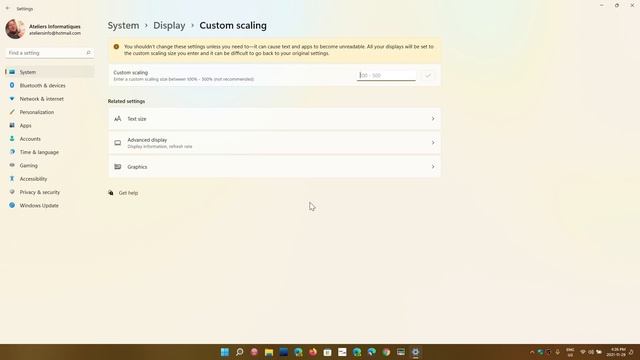The height and width of the screenshot is (360, 640).
Task: Click the custom scaling value input field
Action: click(386, 76)
